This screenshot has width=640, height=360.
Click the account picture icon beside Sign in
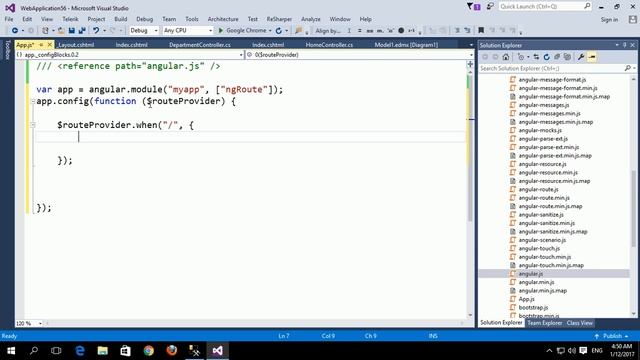click(x=633, y=19)
